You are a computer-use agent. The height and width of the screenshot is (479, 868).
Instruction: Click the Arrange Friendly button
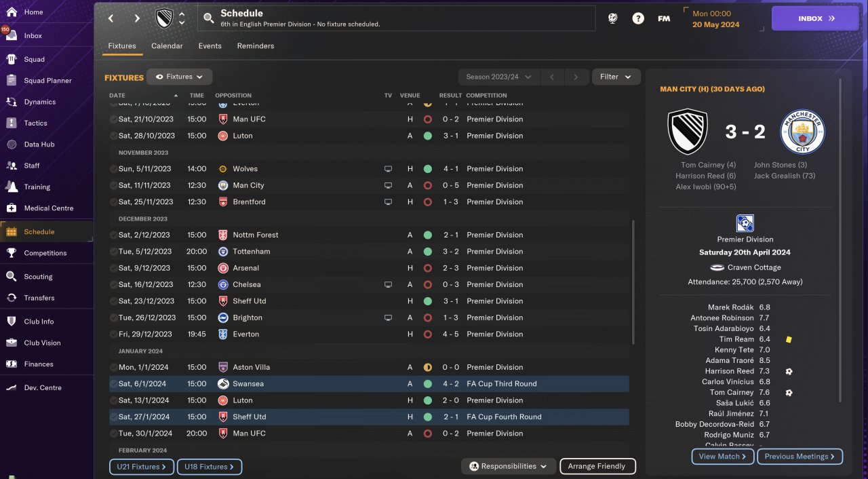tap(597, 467)
